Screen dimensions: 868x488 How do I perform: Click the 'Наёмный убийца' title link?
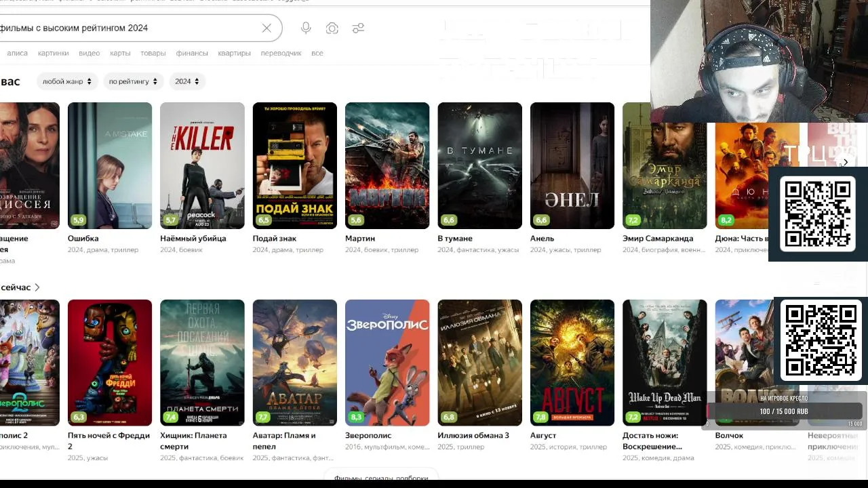[193, 239]
